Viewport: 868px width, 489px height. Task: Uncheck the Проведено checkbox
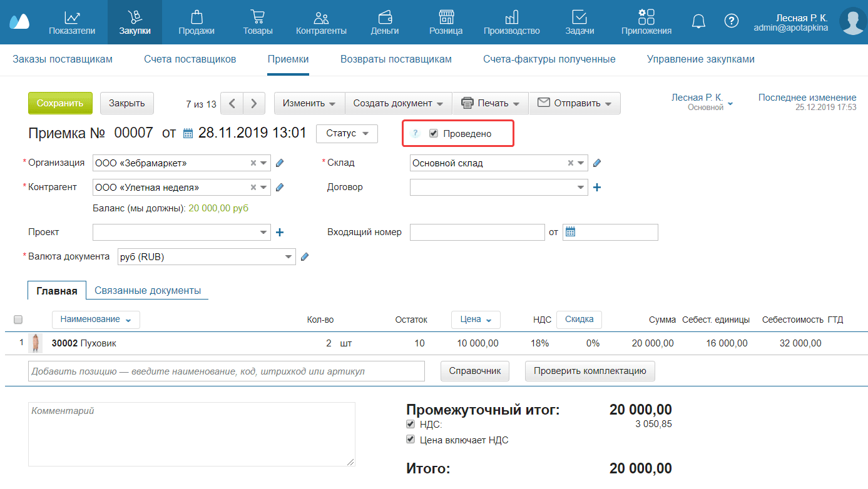[x=433, y=133]
